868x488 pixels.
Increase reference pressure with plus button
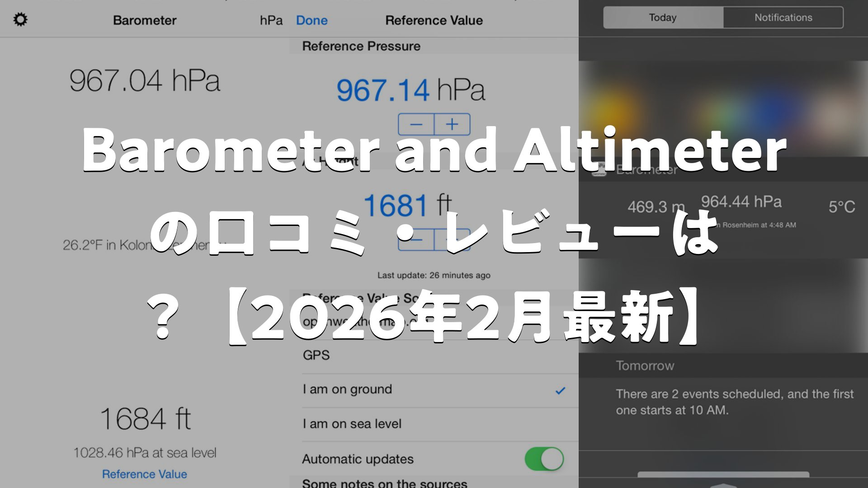pyautogui.click(x=452, y=124)
